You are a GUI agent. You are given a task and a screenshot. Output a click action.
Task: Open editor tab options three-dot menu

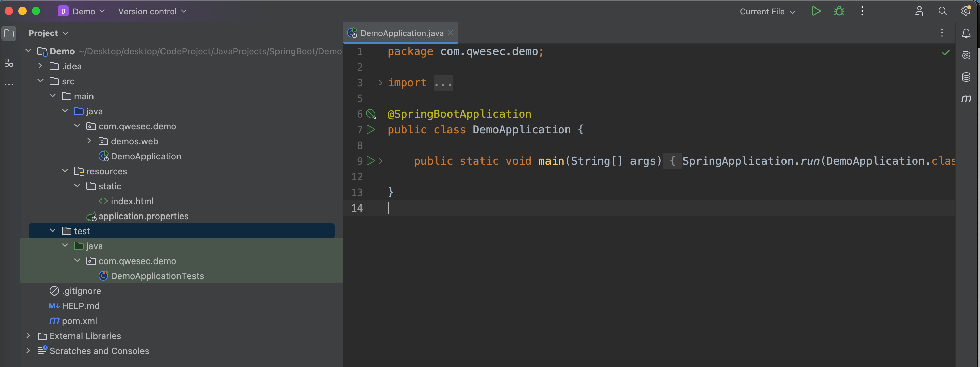[942, 33]
